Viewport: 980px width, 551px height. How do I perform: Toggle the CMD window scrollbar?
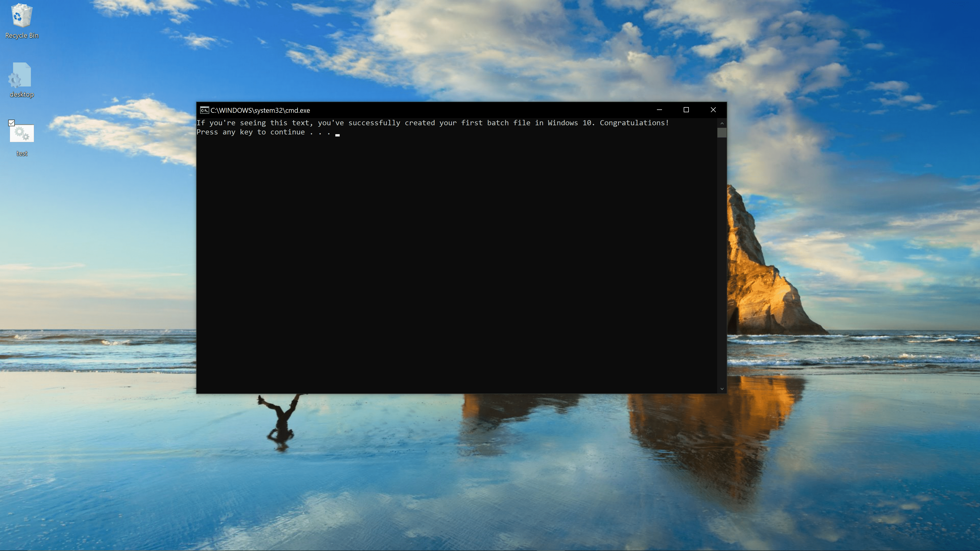[721, 132]
